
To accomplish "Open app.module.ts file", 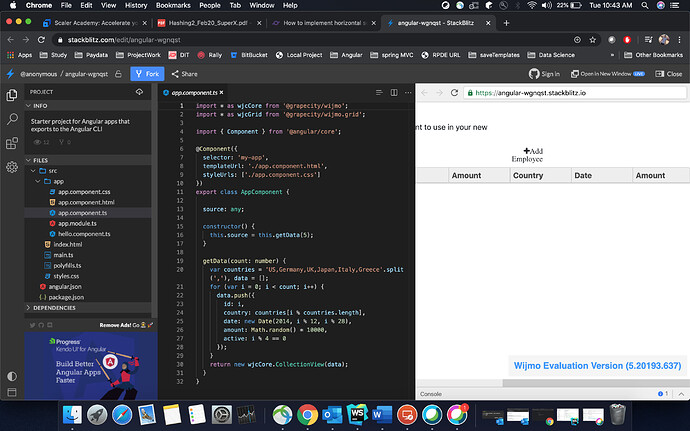I will [x=77, y=224].
